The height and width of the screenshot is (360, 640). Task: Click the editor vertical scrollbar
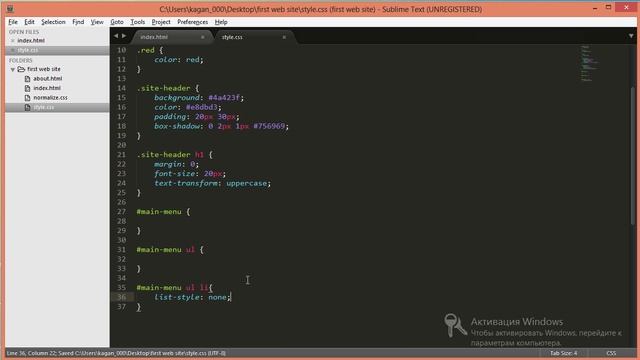pyautogui.click(x=633, y=155)
